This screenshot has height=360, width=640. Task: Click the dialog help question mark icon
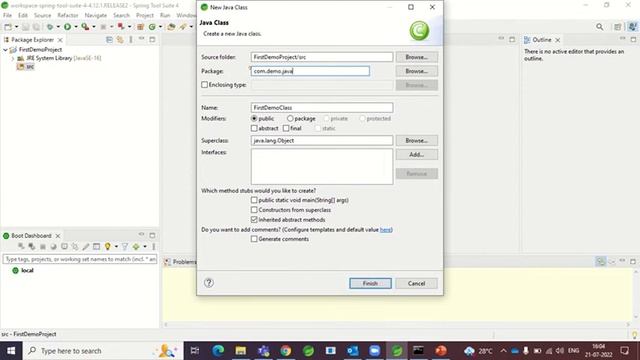pyautogui.click(x=209, y=282)
